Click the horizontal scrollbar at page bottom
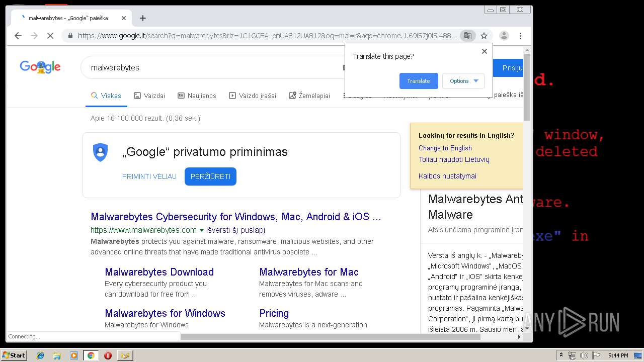Screen dimensions: 644x362 coord(331,337)
